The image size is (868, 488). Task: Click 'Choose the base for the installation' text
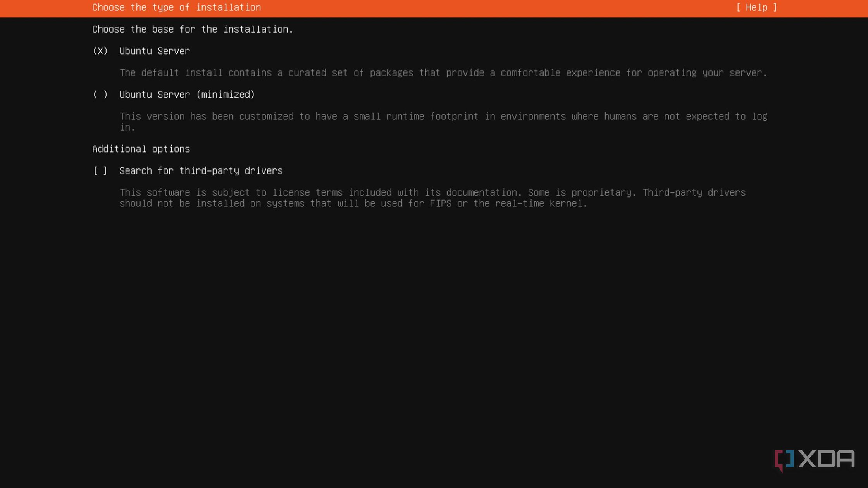[x=192, y=29]
